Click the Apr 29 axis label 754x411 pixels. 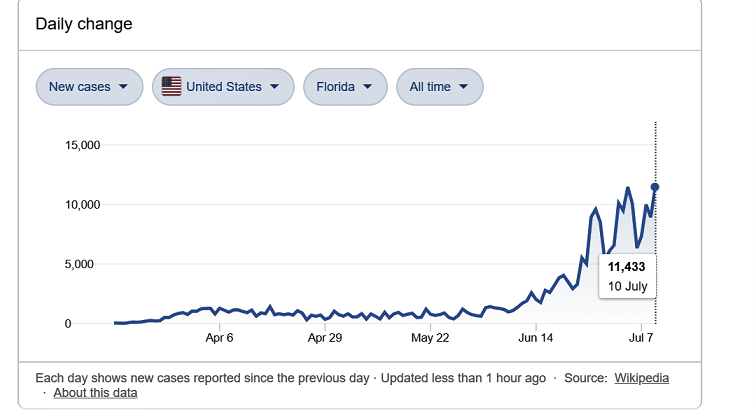click(325, 338)
